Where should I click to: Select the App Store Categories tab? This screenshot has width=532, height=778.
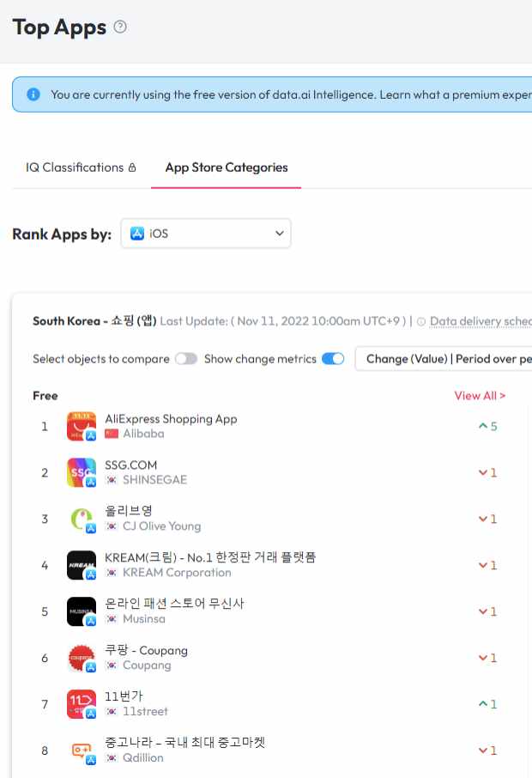click(x=227, y=167)
